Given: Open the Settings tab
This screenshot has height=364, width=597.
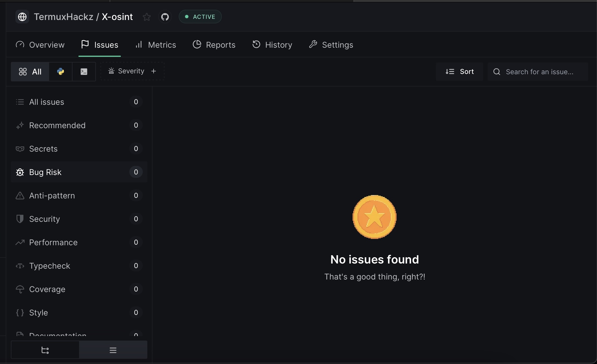Looking at the screenshot, I should 331,45.
